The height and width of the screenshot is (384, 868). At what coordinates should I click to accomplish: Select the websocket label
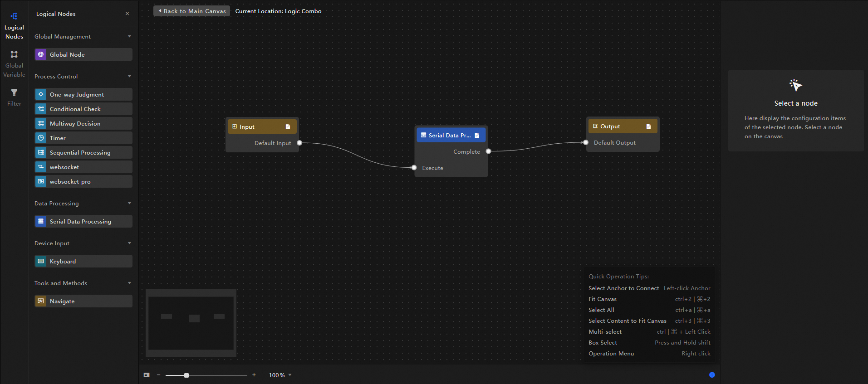pos(64,167)
